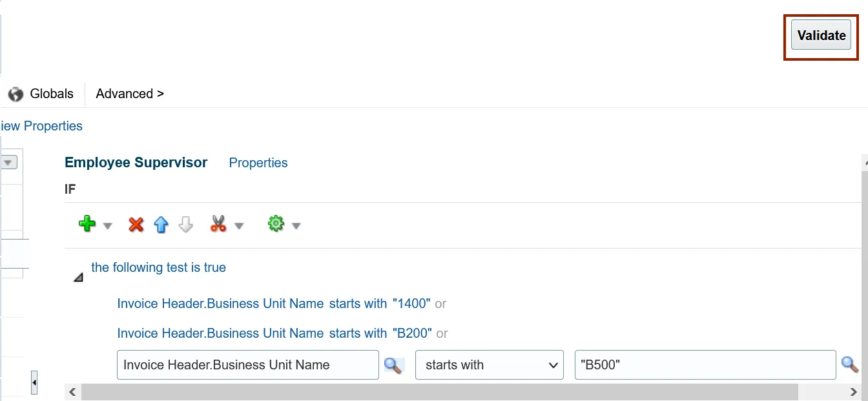Click magnifier beside Business Unit Name field

[x=393, y=365]
